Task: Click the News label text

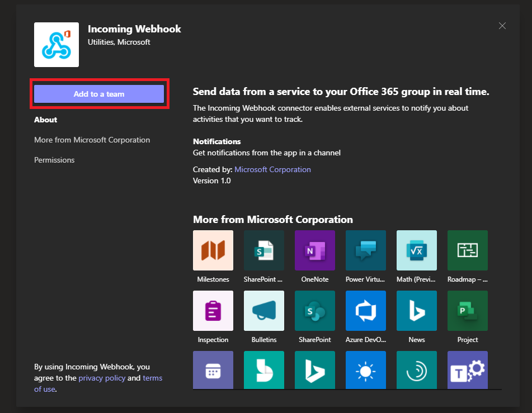Action: [x=417, y=340]
